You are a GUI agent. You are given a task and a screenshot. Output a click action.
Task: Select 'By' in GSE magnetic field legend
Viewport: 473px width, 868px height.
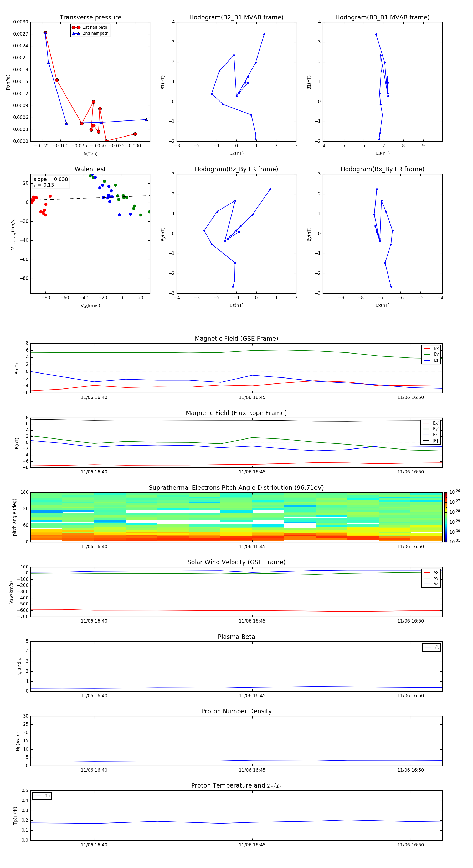(x=431, y=354)
